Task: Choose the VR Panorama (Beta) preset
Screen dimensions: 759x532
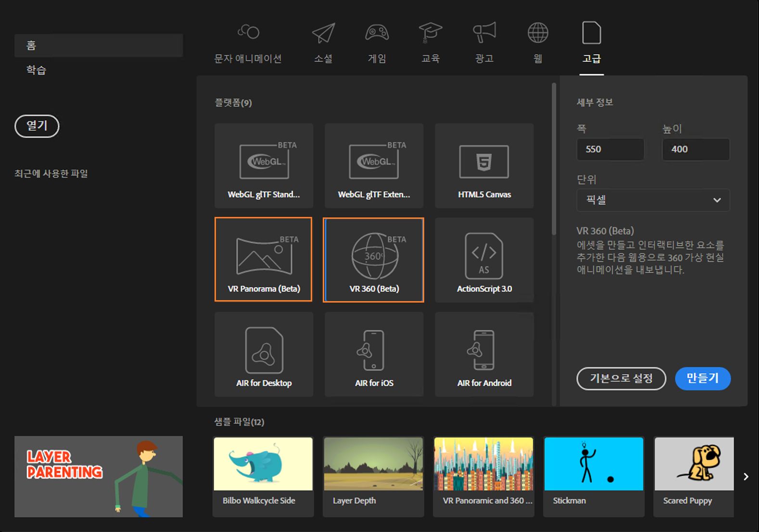Action: (x=264, y=260)
